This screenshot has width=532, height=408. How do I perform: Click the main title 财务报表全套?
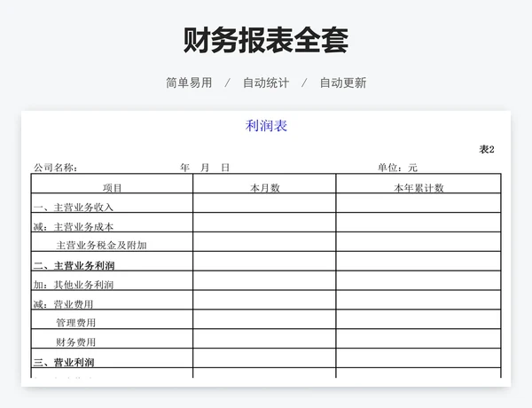[x=266, y=41]
